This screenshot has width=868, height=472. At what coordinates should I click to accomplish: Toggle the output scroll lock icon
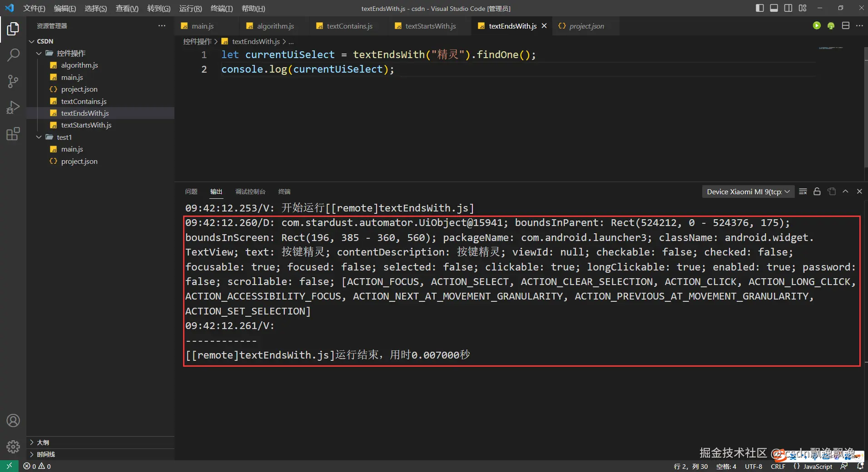(817, 192)
